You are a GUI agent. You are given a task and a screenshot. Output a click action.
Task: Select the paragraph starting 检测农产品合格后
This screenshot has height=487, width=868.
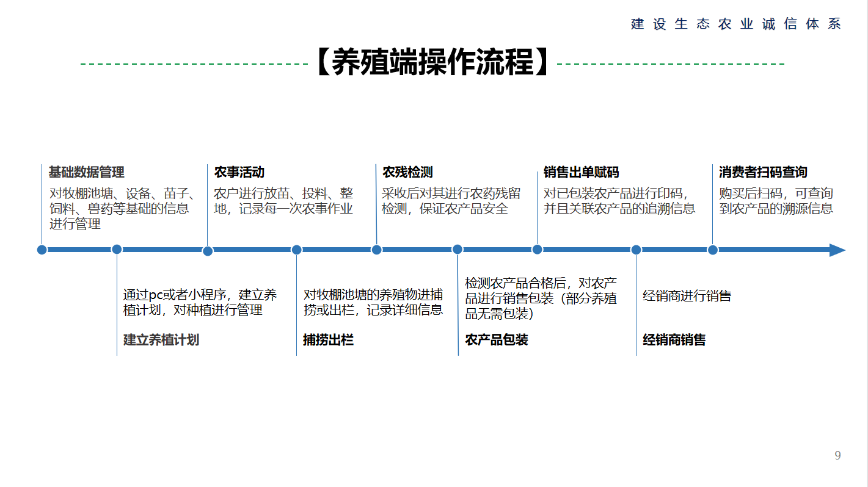click(x=541, y=299)
